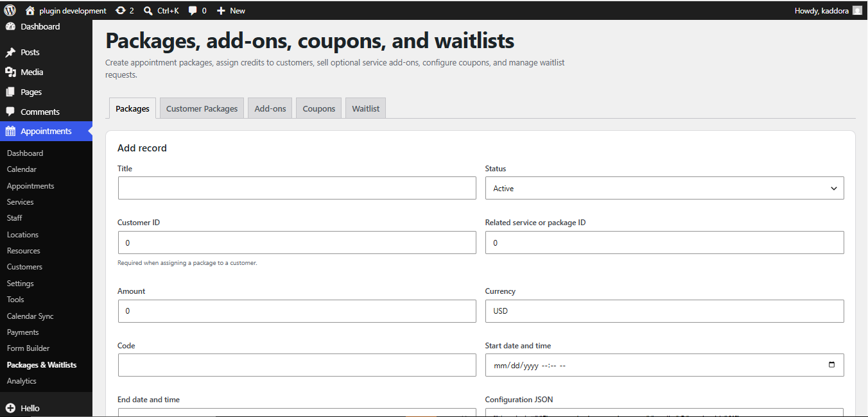Open Posts in the admin menu

[x=46, y=53]
